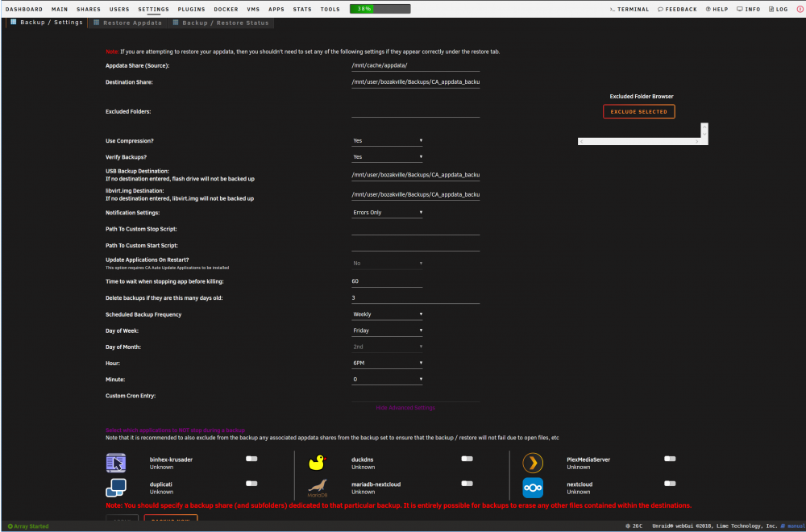Click Path To Custom Stop Script field
The height and width of the screenshot is (532, 806).
(x=415, y=229)
